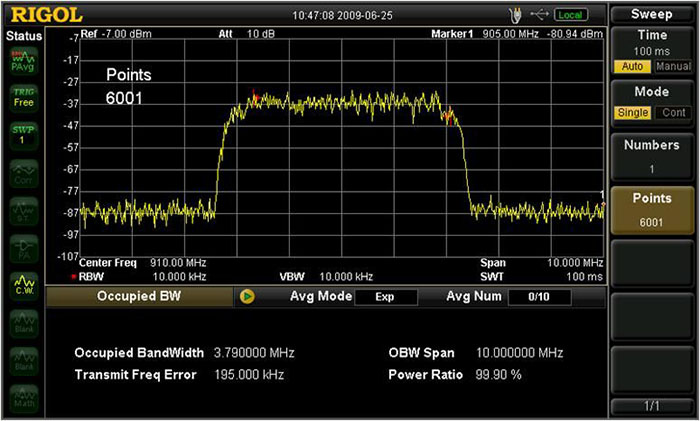Switch sweep time to Manual
This screenshot has height=421, width=700.
pos(675,66)
